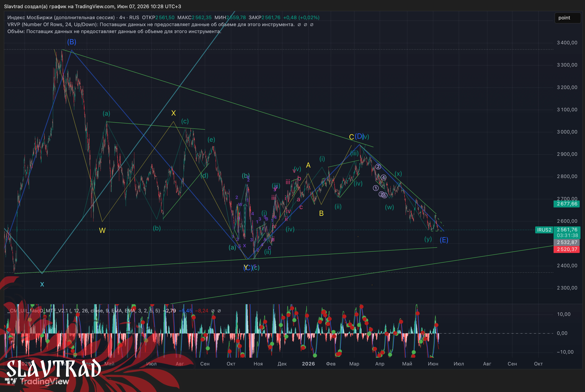The image size is (585, 392).
Task: Click the МАКС value 2 562,35
Action: pyautogui.click(x=202, y=17)
